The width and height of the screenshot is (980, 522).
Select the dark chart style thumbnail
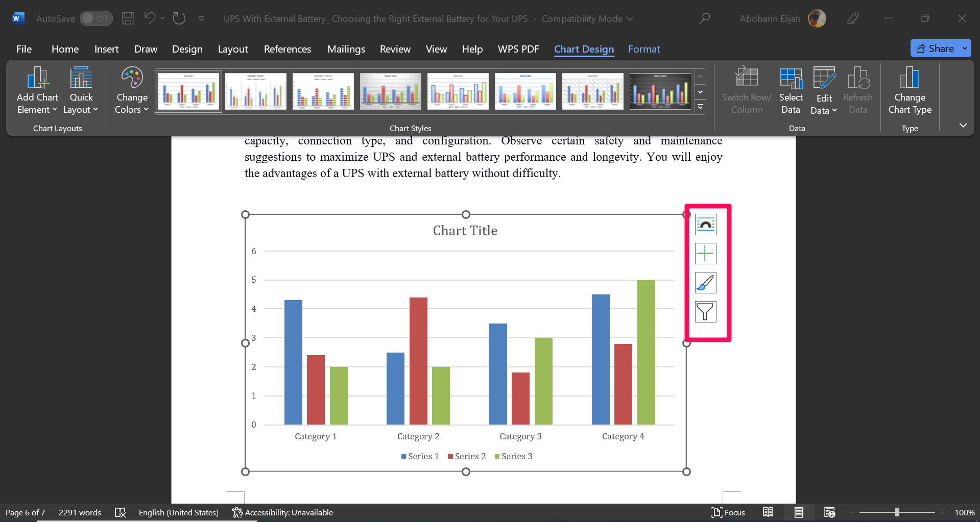660,91
